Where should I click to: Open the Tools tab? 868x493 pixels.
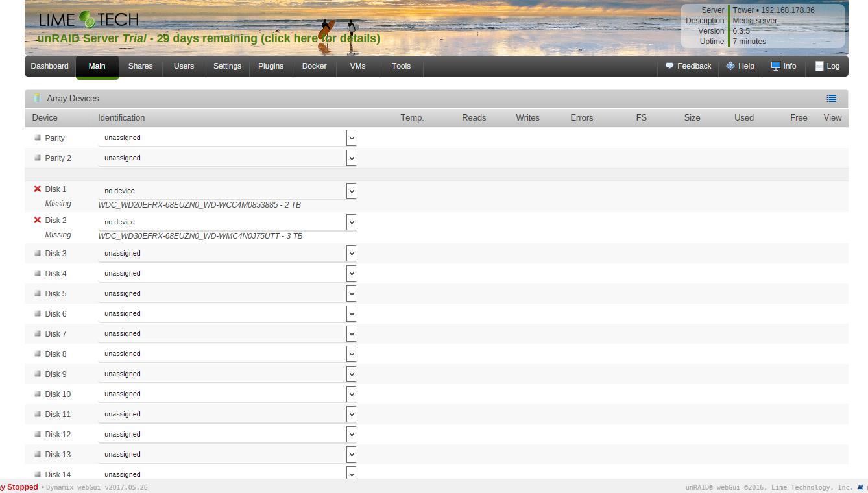[401, 66]
